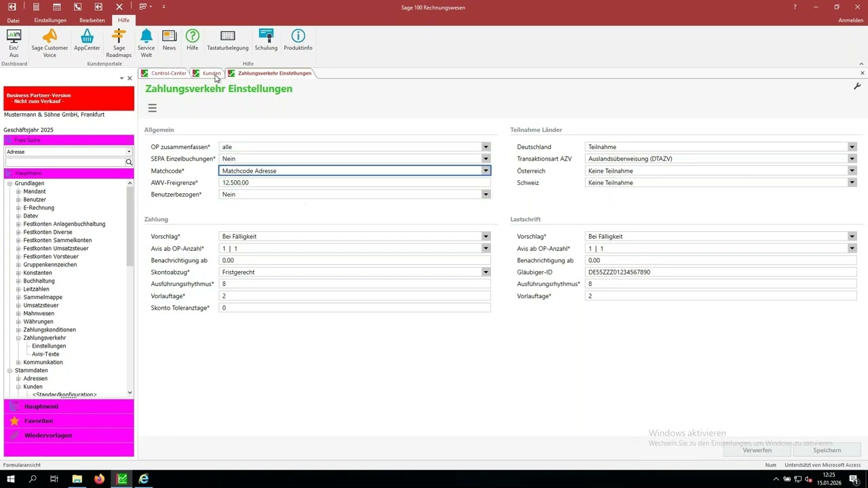868x488 pixels.
Task: Open the calculator from the quick access bar
Action: [x=36, y=7]
